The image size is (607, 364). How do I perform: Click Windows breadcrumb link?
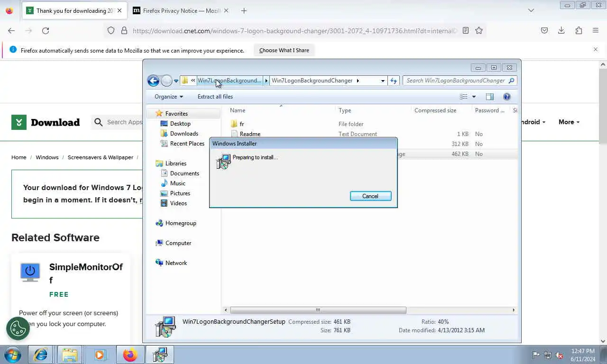47,157
